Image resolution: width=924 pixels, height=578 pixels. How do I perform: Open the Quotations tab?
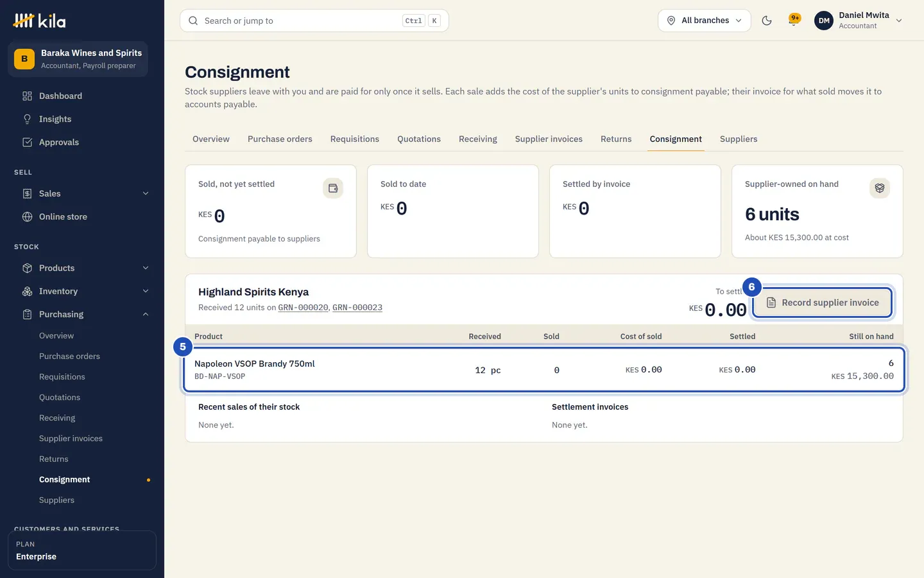[419, 139]
